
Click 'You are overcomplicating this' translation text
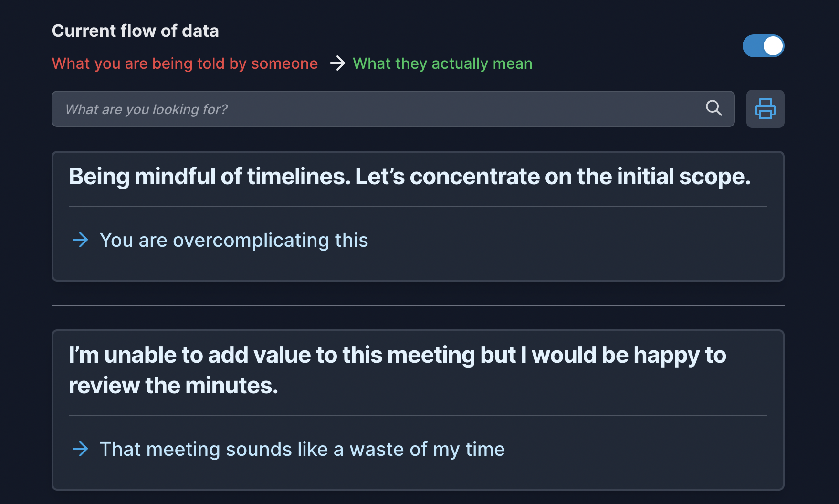[x=234, y=240]
